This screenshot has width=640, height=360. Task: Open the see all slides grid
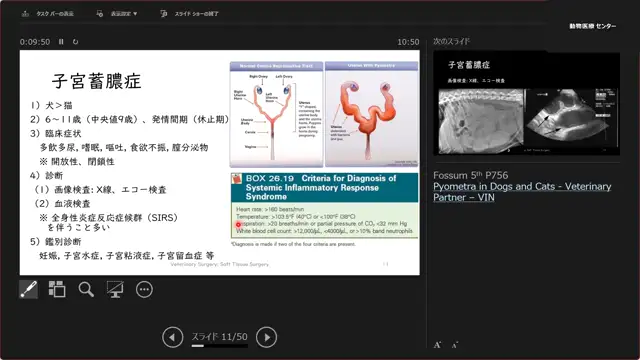57,289
